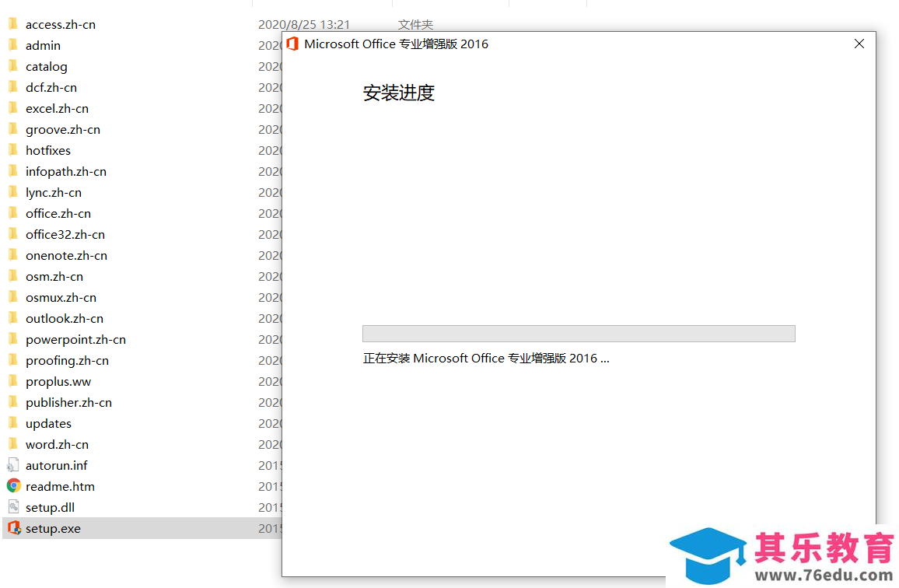Click the autorun.inf file icon
899x588 pixels.
coord(13,464)
